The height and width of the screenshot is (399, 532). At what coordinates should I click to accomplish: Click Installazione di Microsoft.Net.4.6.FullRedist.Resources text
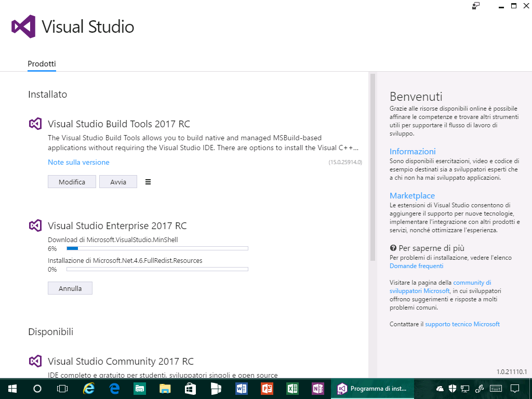[125, 261]
